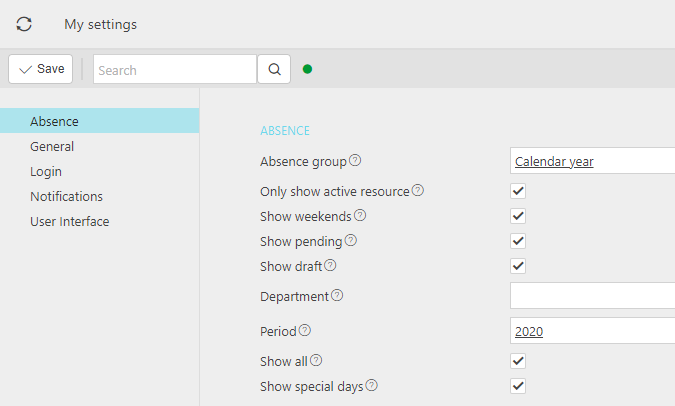This screenshot has width=675, height=406.
Task: Toggle the Show special days checkbox
Action: click(x=518, y=386)
